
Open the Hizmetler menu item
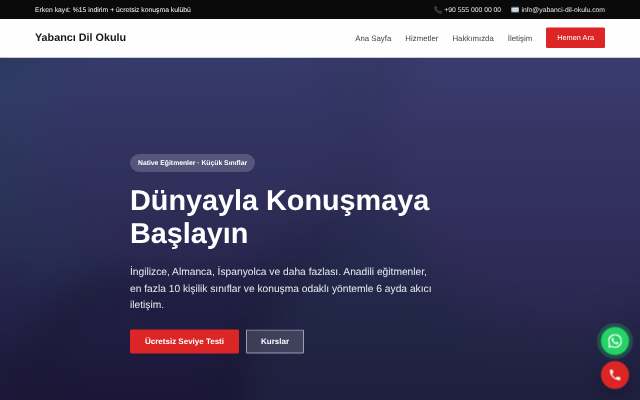pyautogui.click(x=422, y=38)
